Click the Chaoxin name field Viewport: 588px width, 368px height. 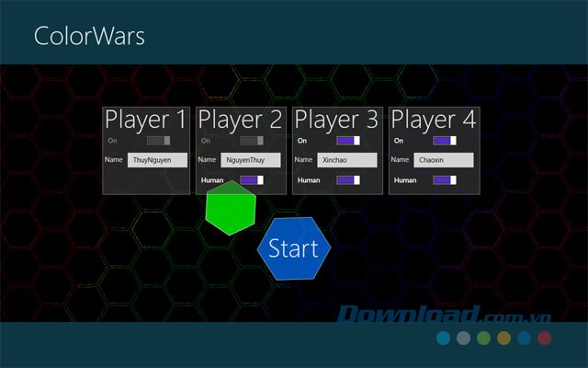point(443,160)
